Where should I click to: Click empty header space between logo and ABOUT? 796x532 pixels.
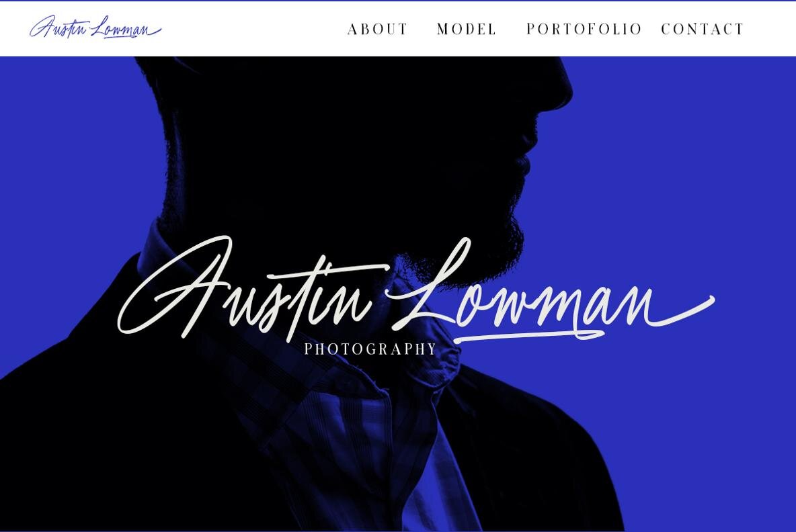(x=254, y=28)
